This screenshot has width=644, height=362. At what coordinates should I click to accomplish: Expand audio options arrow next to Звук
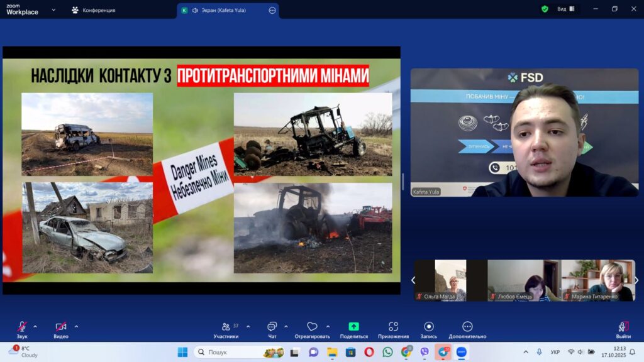(x=35, y=326)
